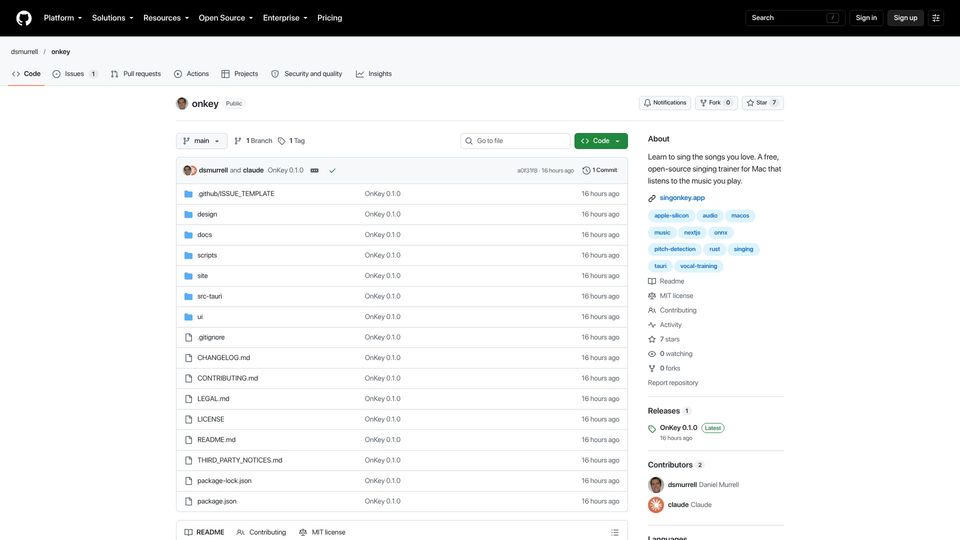
Task: Click the GitHub logo home icon
Action: [x=24, y=18]
